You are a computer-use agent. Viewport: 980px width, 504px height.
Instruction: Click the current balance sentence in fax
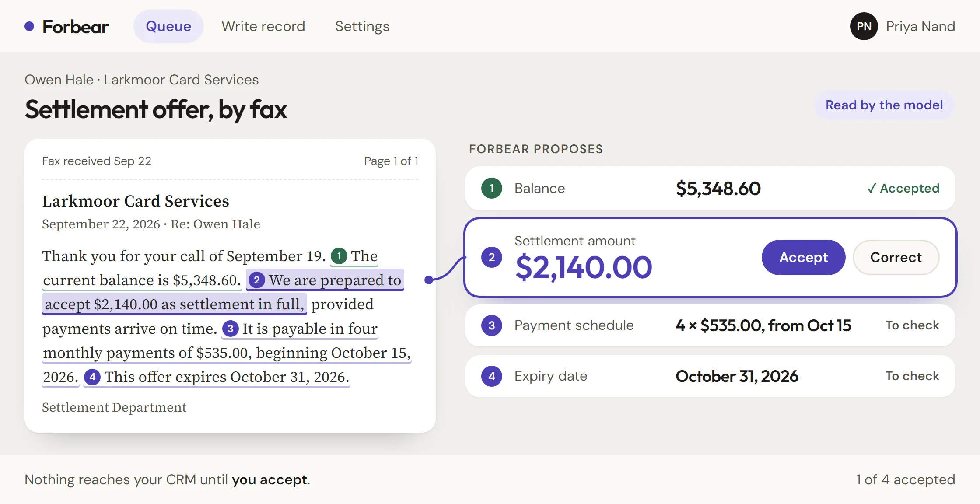pyautogui.click(x=142, y=280)
